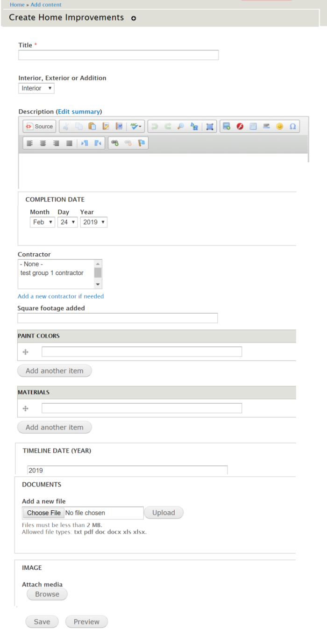Open special character Omega icon
This screenshot has height=644, width=327.
coord(292,127)
